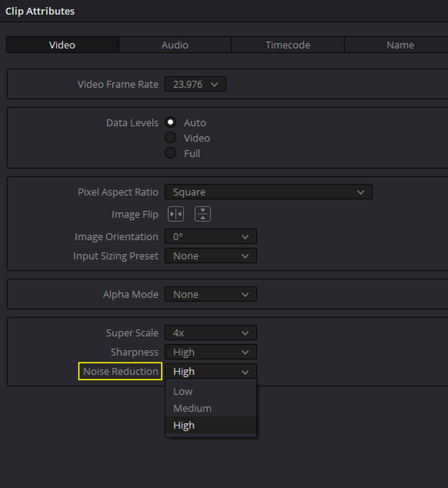Expand the Image Orientation dropdown
Screen dimensions: 448x488
[211, 237]
